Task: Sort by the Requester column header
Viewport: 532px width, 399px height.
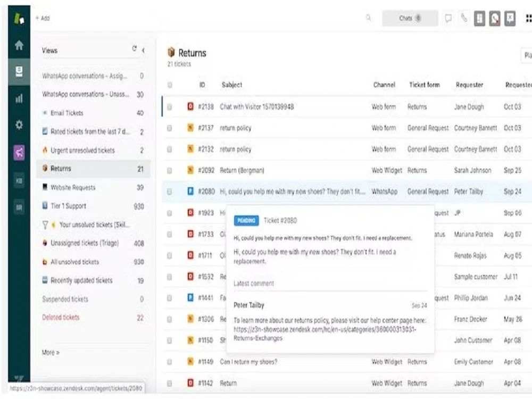Action: (469, 85)
